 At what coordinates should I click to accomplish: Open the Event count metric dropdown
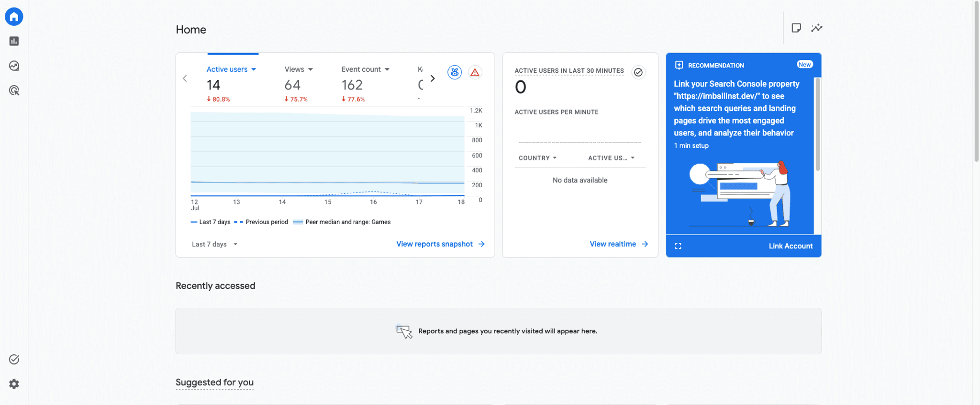coord(387,69)
